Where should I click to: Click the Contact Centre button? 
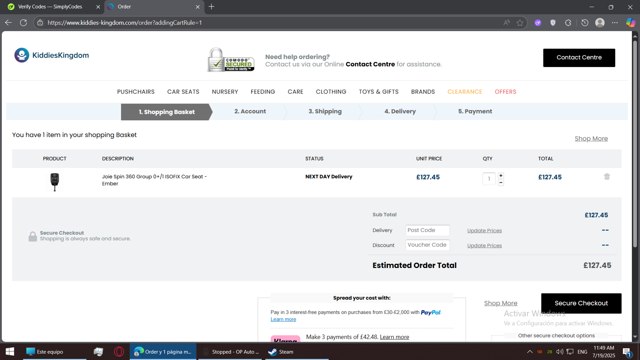[x=579, y=58]
